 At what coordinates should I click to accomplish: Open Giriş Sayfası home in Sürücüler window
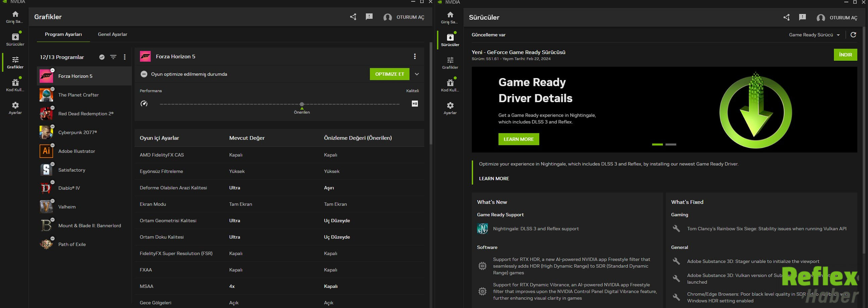tap(450, 17)
